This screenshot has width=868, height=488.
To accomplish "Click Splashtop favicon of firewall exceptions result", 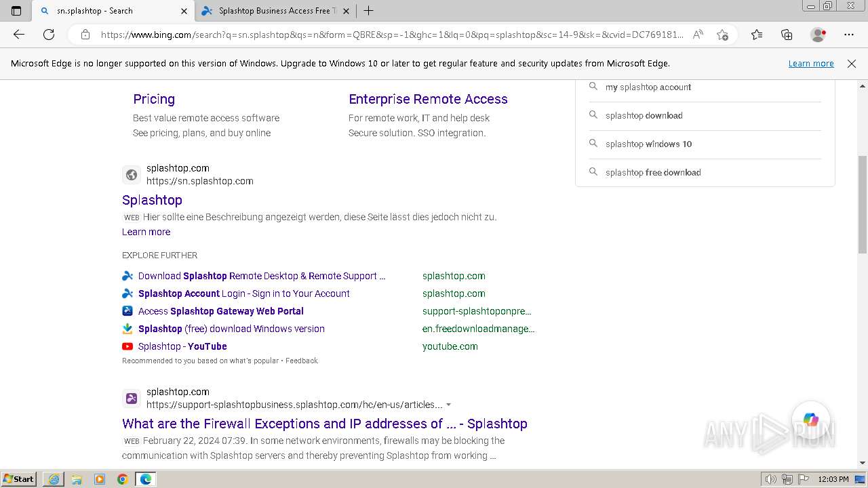I will tap(132, 399).
